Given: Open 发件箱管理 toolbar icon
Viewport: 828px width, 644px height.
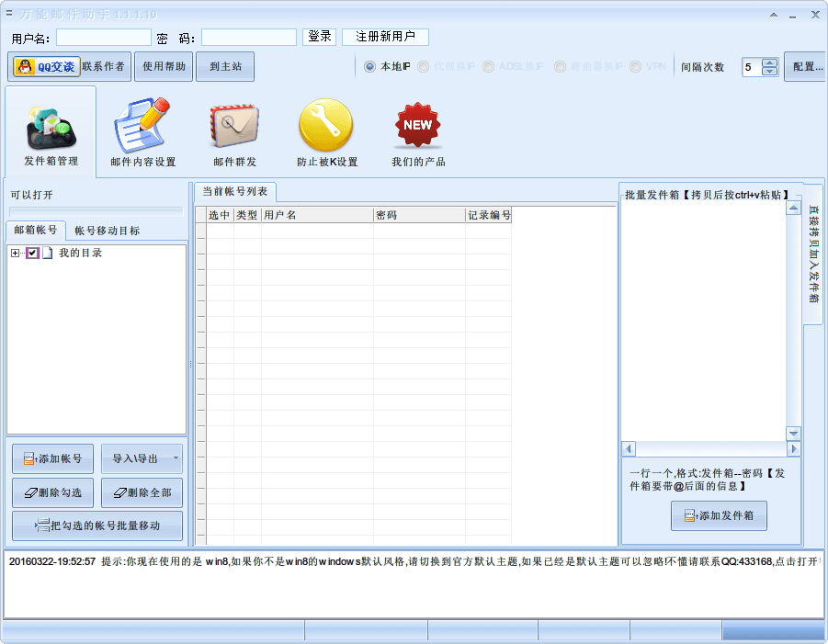Looking at the screenshot, I should tap(51, 129).
